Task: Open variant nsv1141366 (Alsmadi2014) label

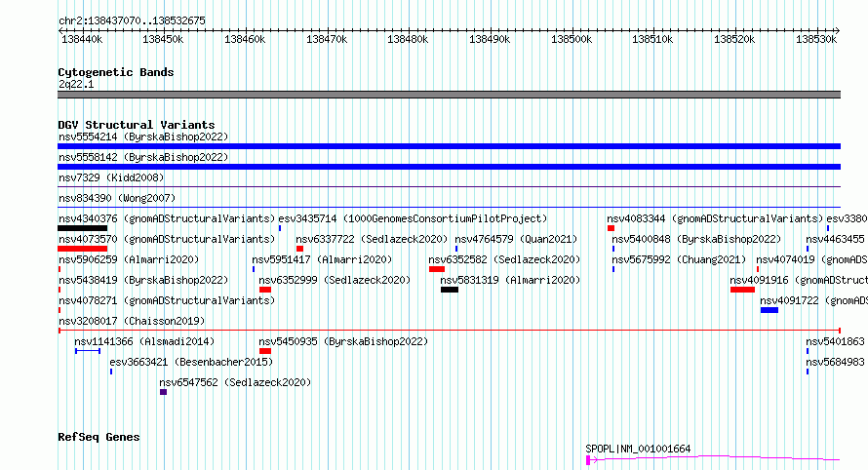Action: pyautogui.click(x=144, y=341)
